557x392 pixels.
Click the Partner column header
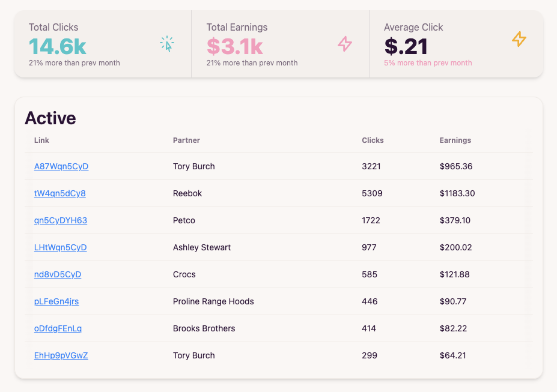(186, 140)
